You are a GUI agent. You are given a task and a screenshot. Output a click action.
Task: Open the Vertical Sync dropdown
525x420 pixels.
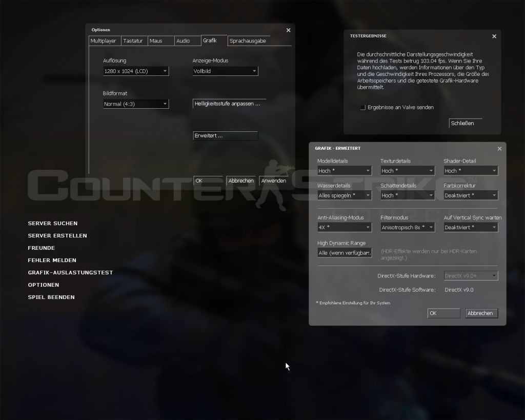[x=471, y=227]
